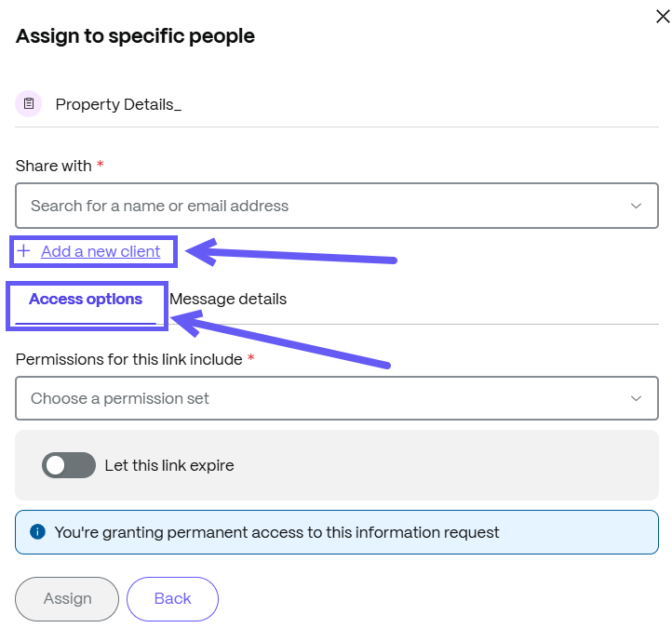Expand the Share with dropdown chevron
This screenshot has height=628, width=672.
click(x=636, y=206)
